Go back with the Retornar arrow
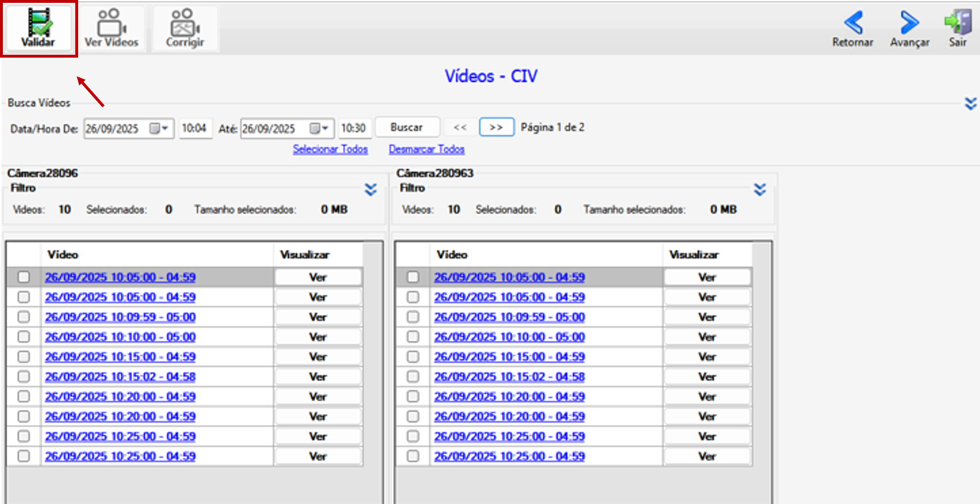The width and height of the screenshot is (980, 504). point(853,22)
